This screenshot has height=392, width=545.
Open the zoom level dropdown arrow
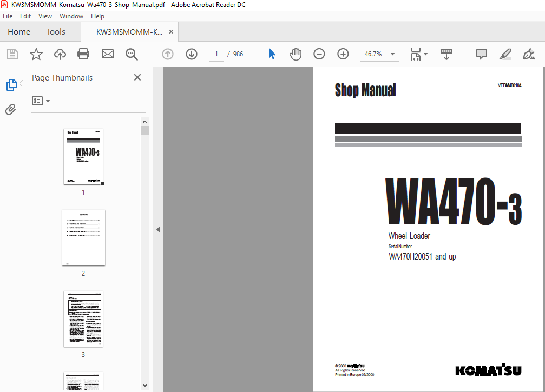tap(392, 54)
